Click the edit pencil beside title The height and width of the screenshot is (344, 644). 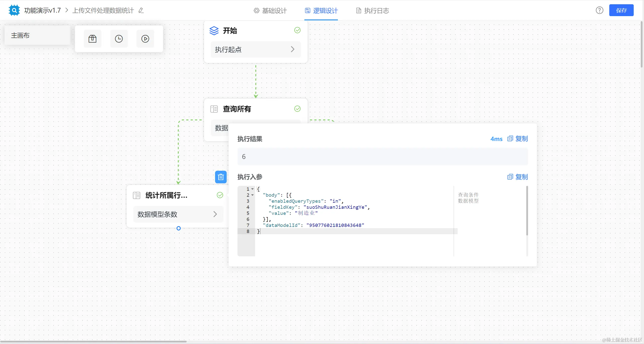point(141,11)
